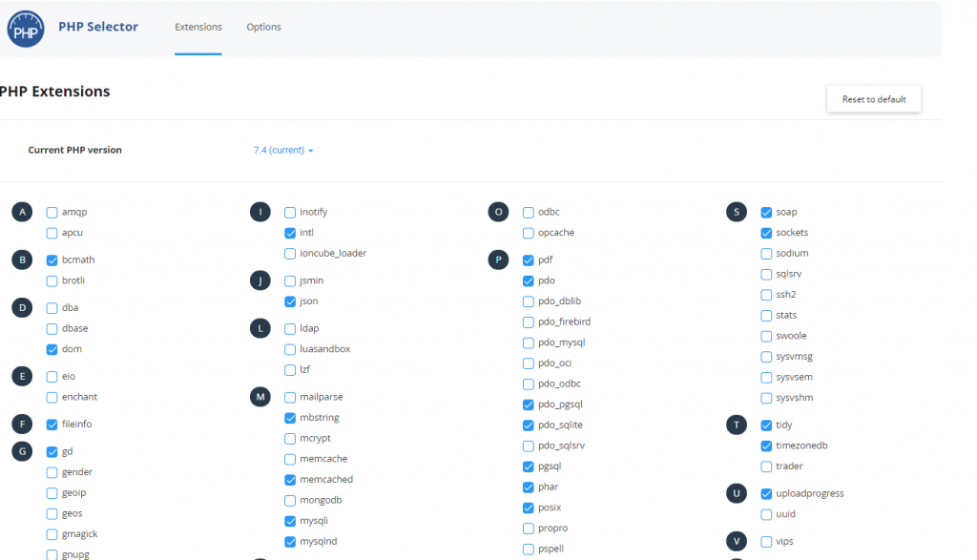Check the sodium extension box

[x=765, y=253]
